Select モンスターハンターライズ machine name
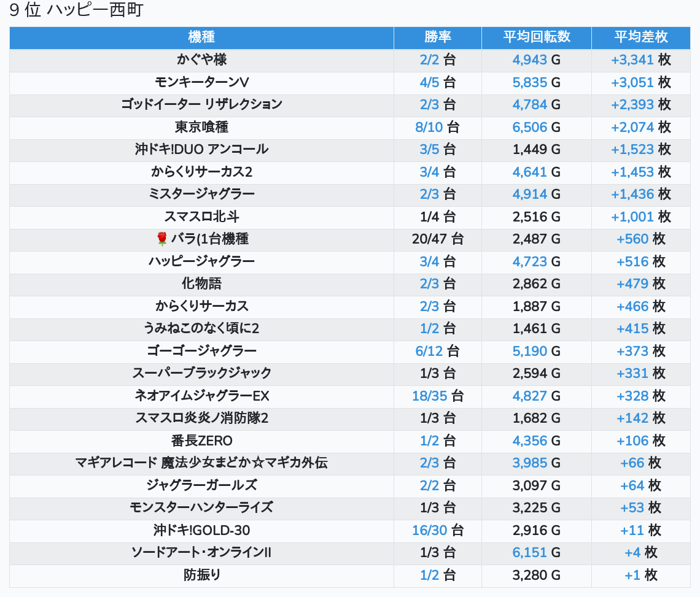This screenshot has width=700, height=597. pyautogui.click(x=201, y=508)
